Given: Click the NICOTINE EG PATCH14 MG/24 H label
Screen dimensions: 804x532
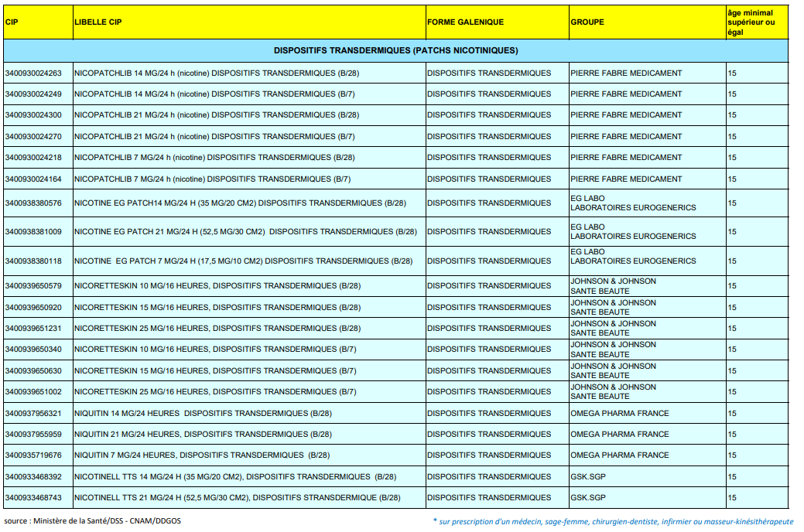Looking at the screenshot, I should point(240,203).
